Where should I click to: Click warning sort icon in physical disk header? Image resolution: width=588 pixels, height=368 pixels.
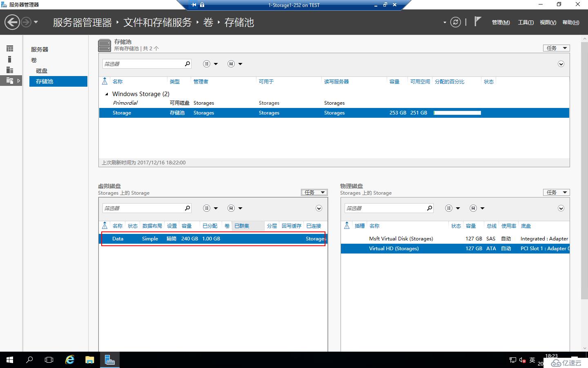(x=347, y=226)
